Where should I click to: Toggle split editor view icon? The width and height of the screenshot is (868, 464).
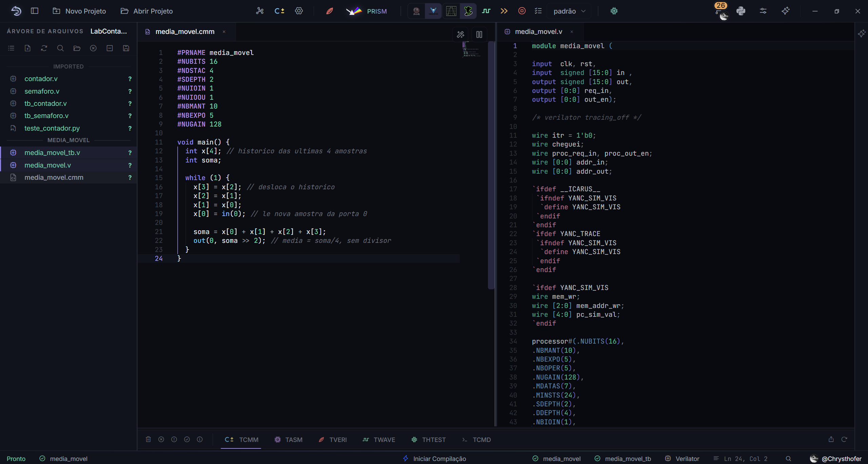479,34
